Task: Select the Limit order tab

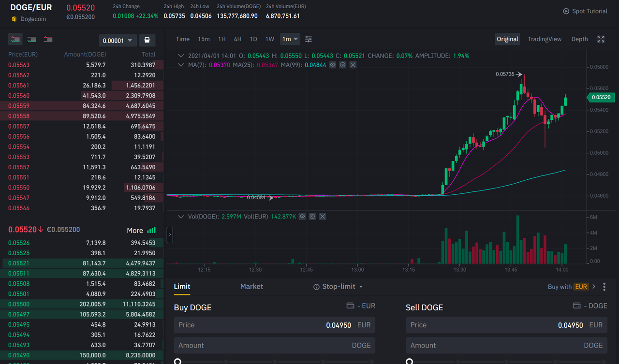Action: (x=182, y=287)
